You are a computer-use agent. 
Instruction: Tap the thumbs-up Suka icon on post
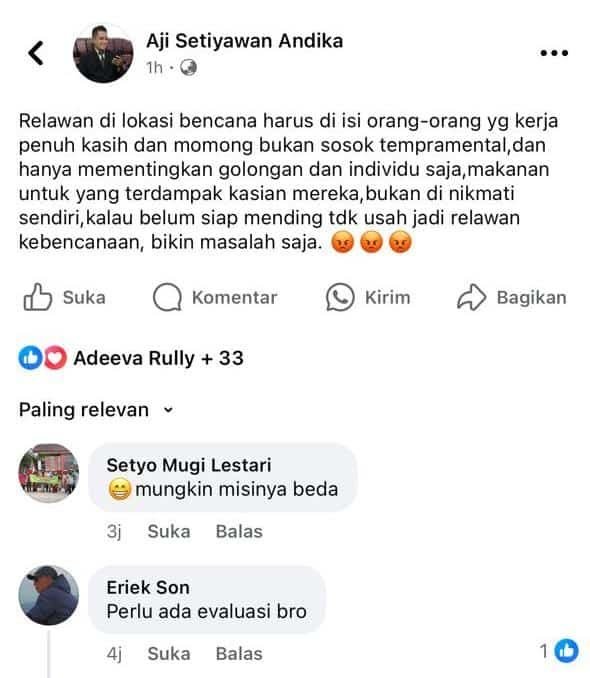tap(38, 297)
